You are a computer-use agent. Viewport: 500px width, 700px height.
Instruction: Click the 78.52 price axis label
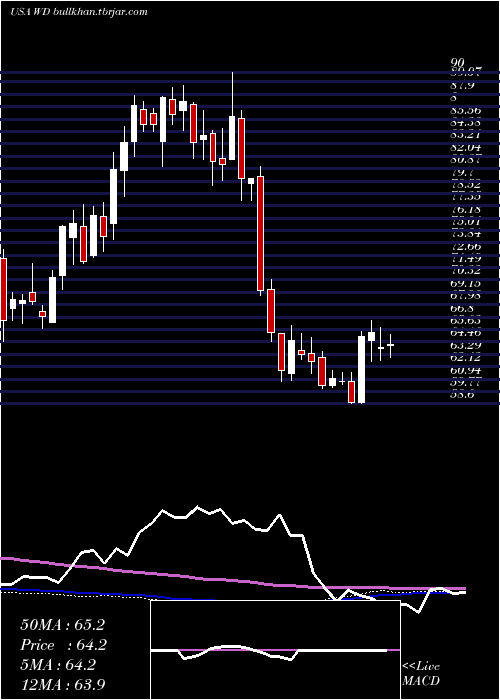pos(465,184)
